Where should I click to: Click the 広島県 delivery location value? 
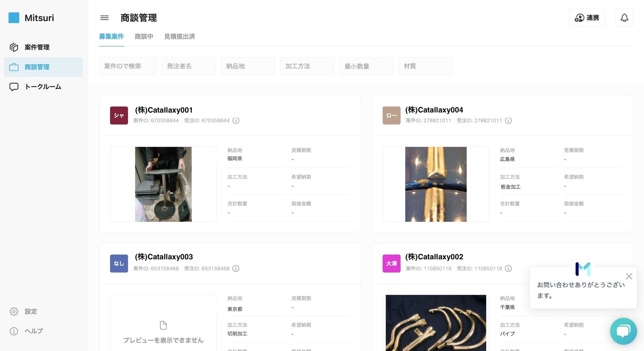[x=507, y=159]
